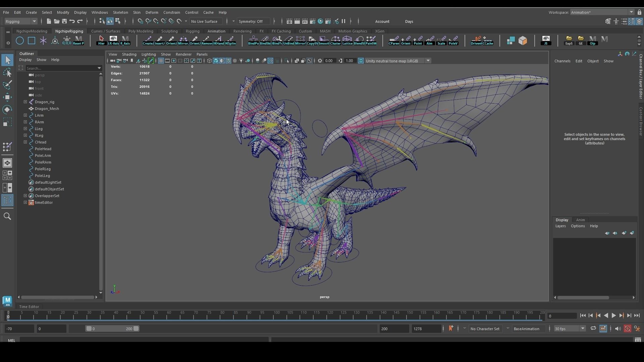Switch to the Animation shelf tab
This screenshot has width=644, height=362.
pyautogui.click(x=216, y=31)
